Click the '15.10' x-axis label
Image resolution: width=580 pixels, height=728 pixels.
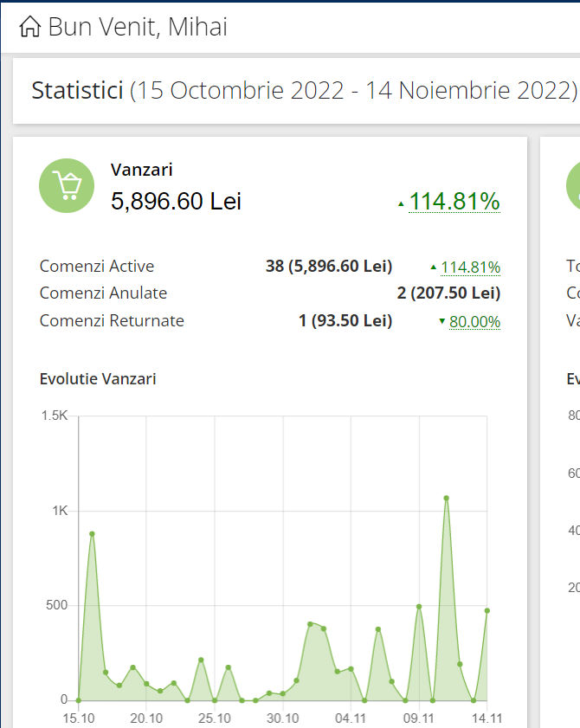click(79, 718)
